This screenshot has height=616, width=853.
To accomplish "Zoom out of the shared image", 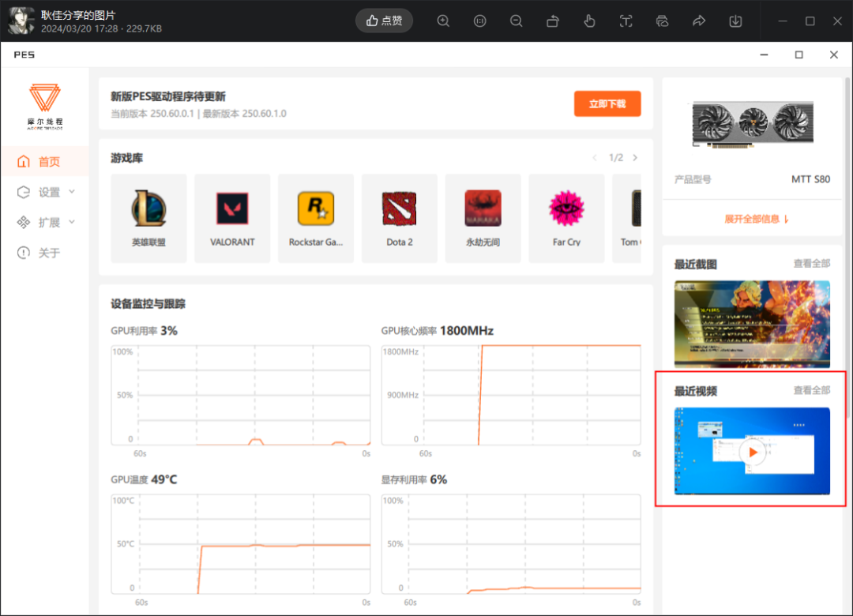I will (x=516, y=21).
